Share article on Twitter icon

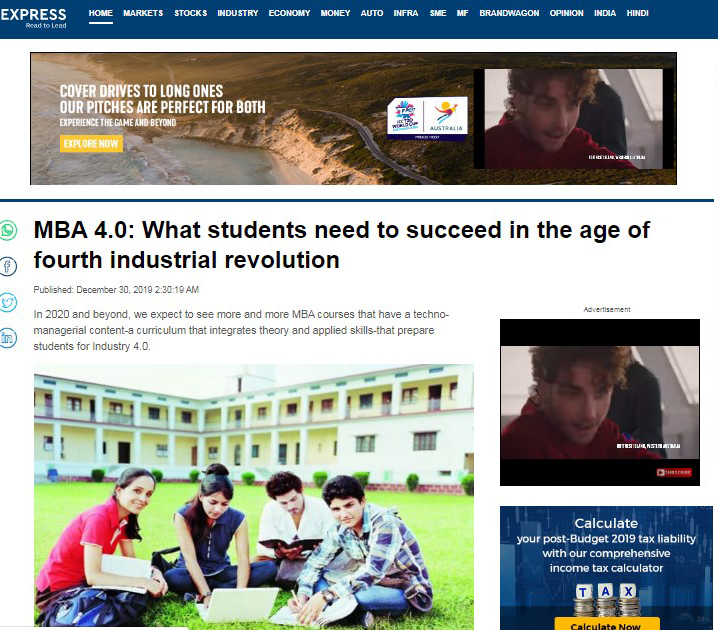tap(8, 302)
